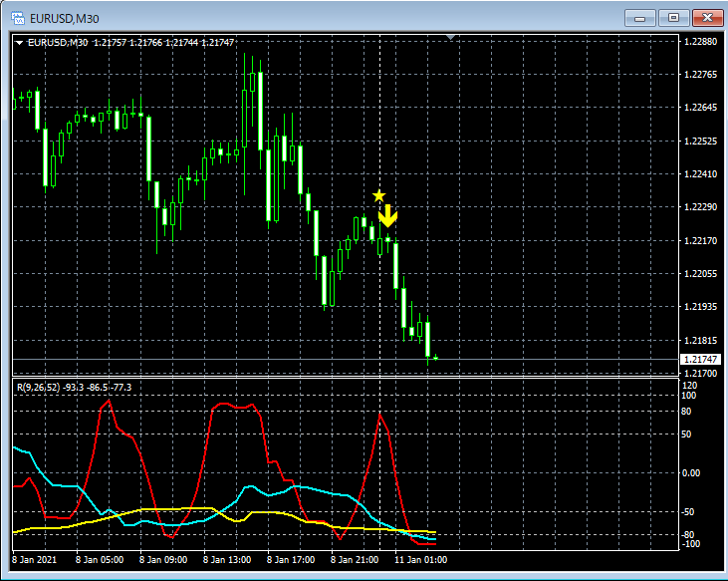Click the 1.22290 price scale label
This screenshot has height=581, width=728.
point(701,207)
